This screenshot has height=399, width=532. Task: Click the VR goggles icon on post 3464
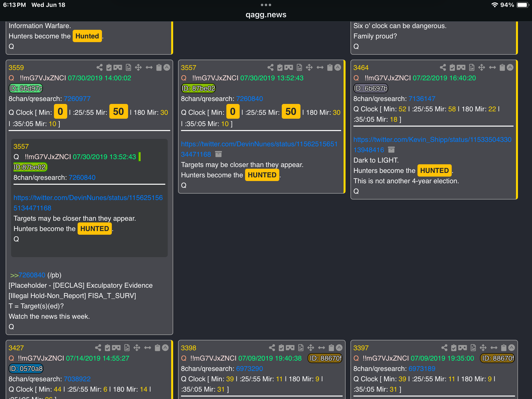(x=461, y=67)
